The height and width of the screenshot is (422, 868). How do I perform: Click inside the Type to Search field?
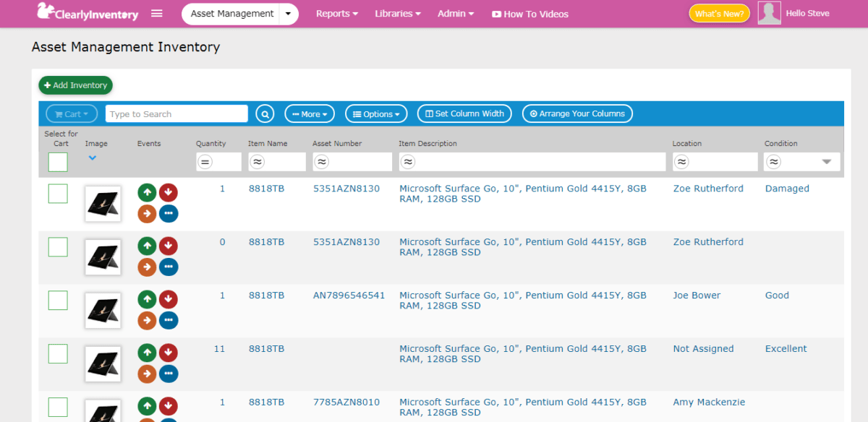(x=176, y=113)
